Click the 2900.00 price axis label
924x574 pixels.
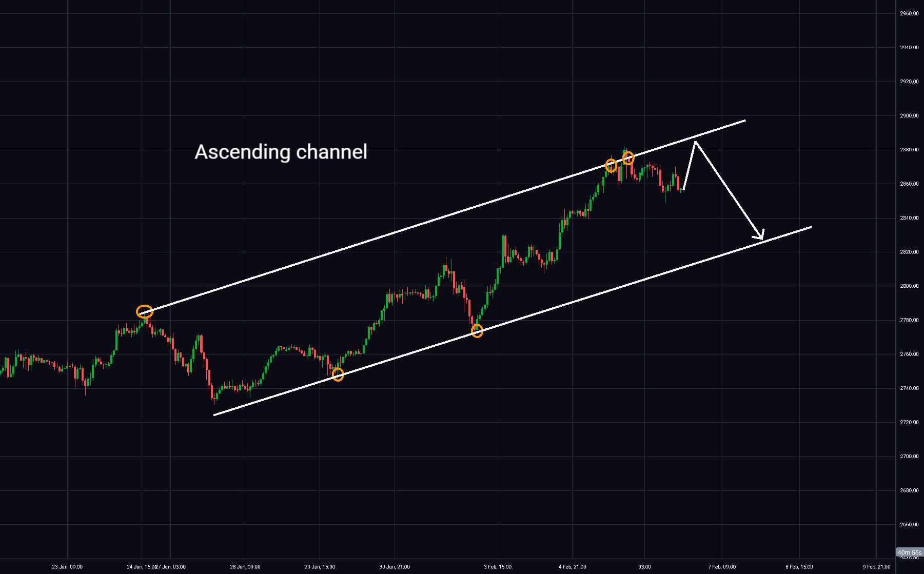pos(909,116)
